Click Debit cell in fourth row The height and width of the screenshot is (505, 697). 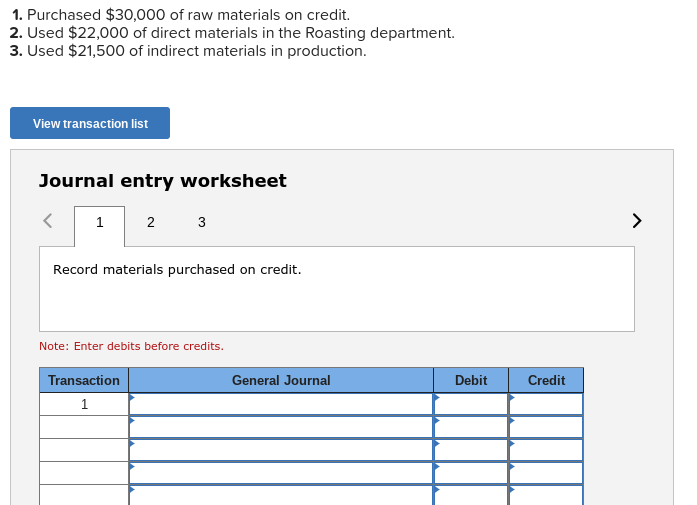click(471, 473)
